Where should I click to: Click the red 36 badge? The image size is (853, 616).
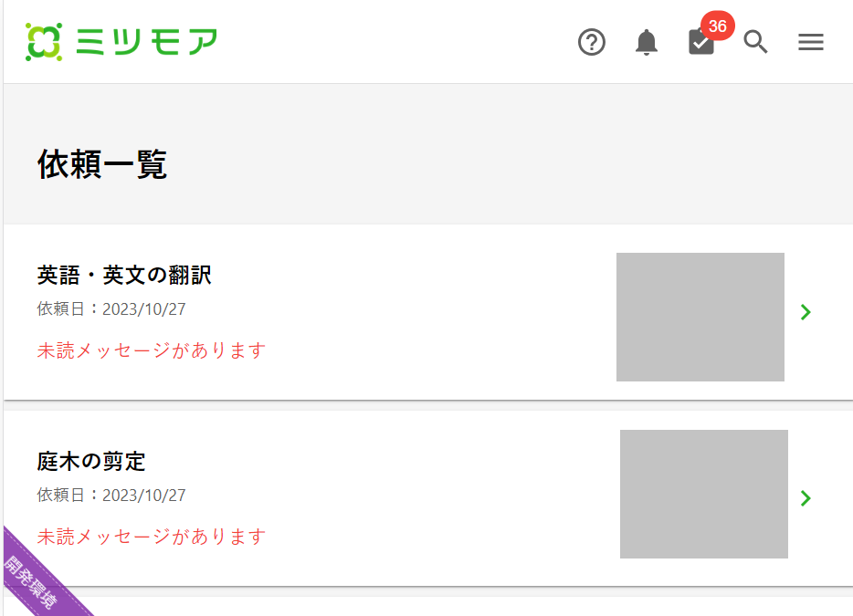tap(718, 26)
